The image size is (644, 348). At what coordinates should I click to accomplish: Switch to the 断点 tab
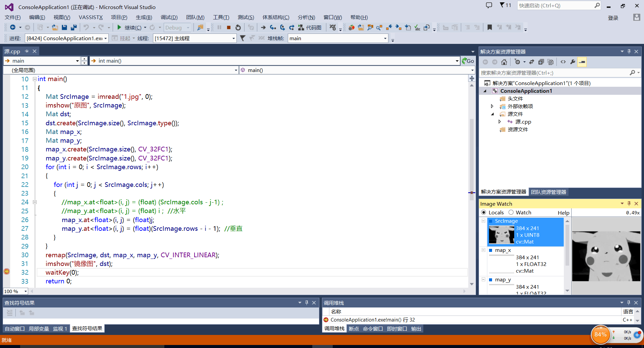[x=354, y=329]
